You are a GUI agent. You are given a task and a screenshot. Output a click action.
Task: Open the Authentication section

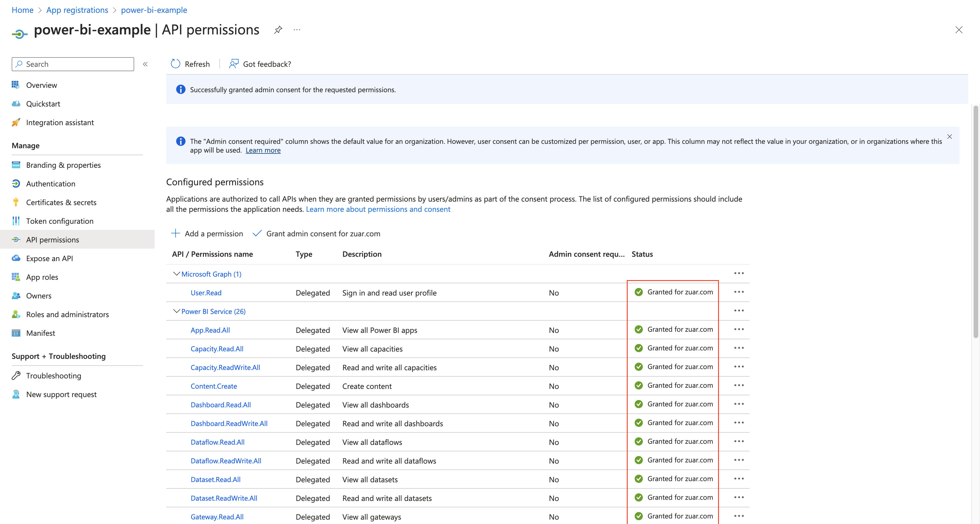point(50,184)
